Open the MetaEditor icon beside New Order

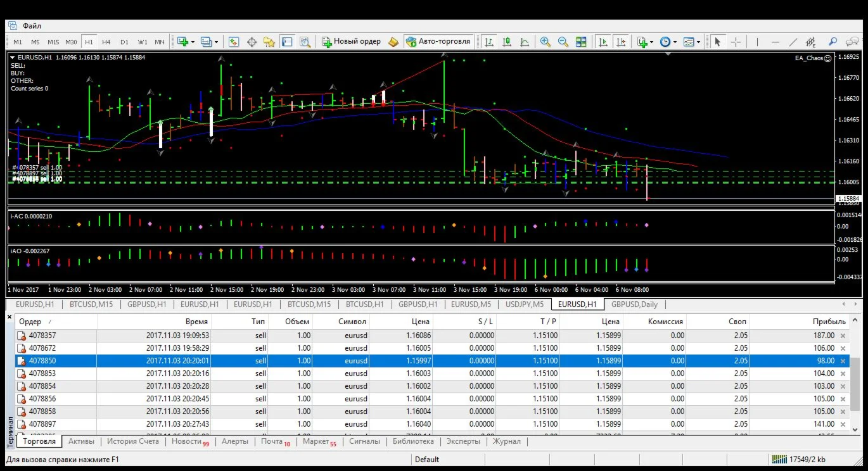click(x=393, y=42)
